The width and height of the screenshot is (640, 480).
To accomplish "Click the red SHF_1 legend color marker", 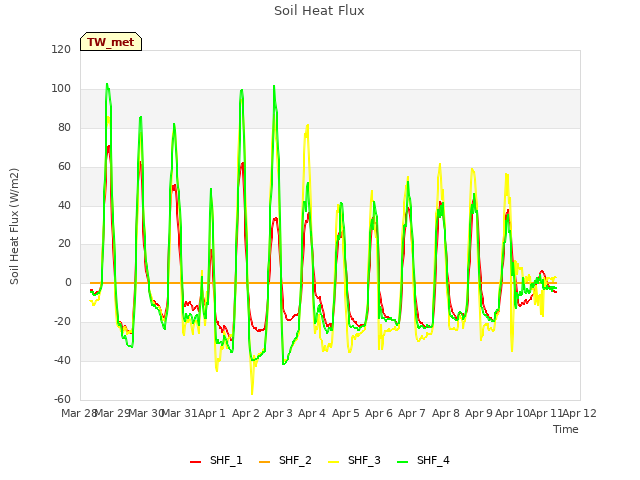I will point(196,462).
